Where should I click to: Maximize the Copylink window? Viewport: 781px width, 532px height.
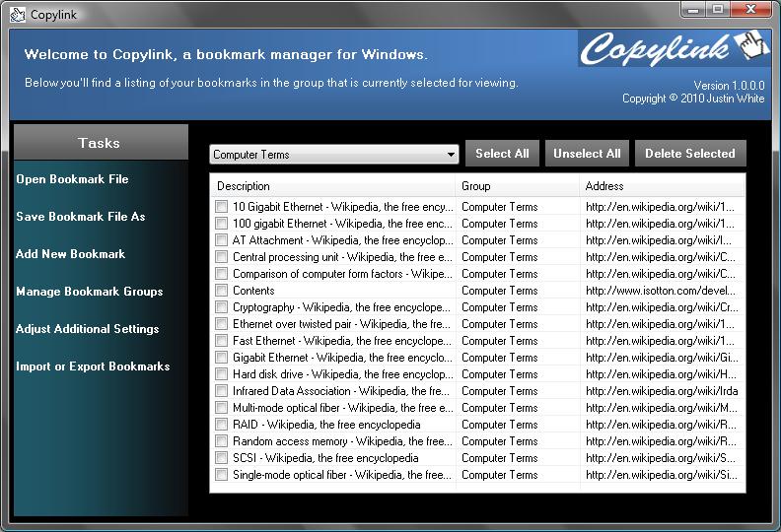point(718,9)
